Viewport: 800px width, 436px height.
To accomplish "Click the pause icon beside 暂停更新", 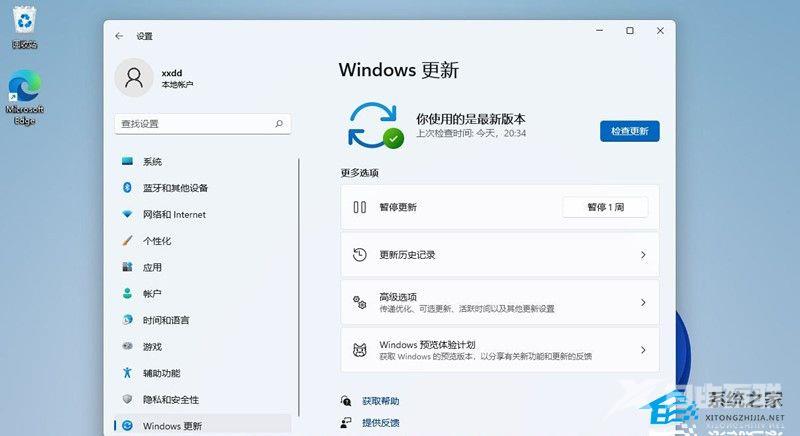I will click(360, 207).
